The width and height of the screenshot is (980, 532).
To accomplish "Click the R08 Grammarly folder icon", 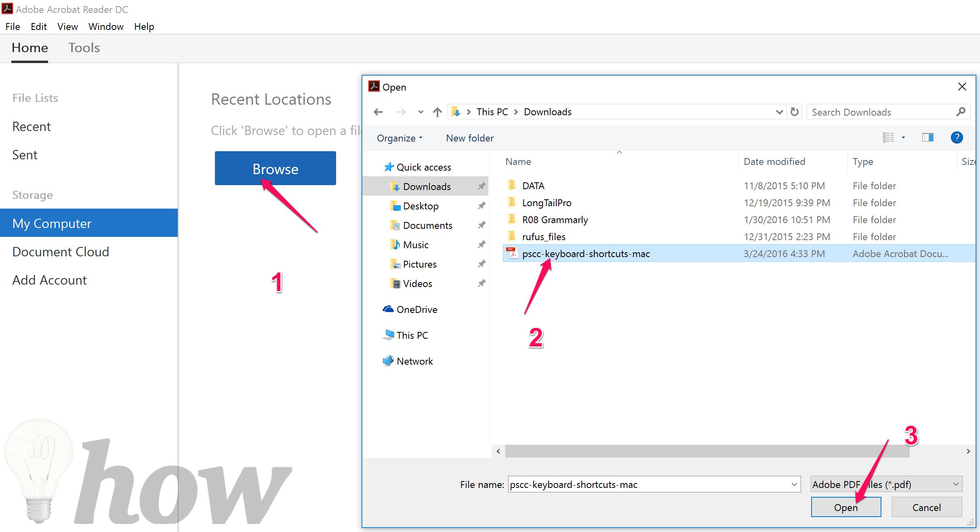I will pos(512,219).
